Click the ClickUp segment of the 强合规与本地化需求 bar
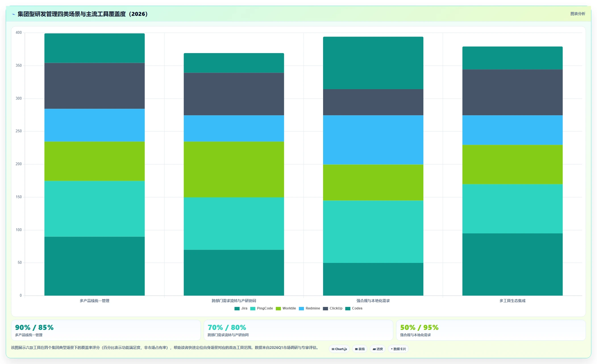The width and height of the screenshot is (597, 364). point(373,102)
